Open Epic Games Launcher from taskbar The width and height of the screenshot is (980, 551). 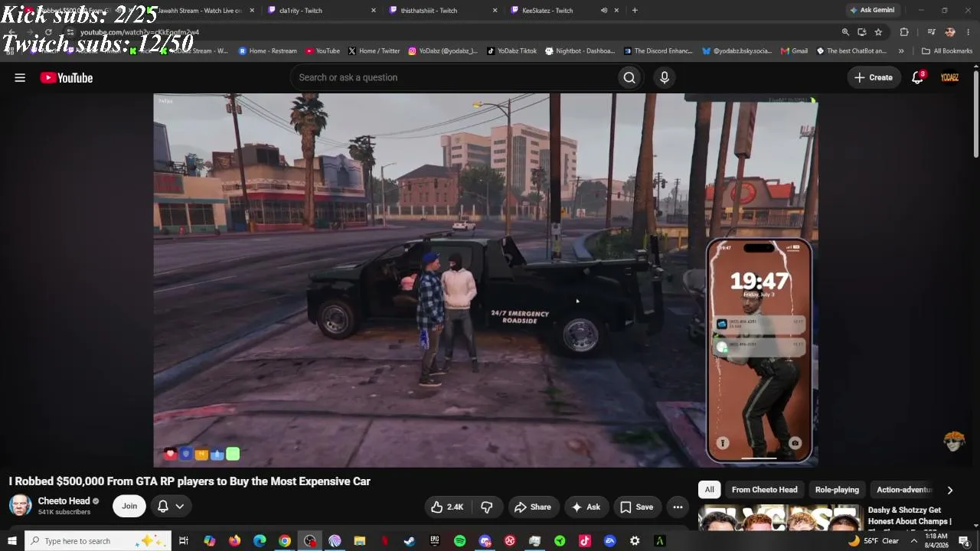[x=435, y=541]
